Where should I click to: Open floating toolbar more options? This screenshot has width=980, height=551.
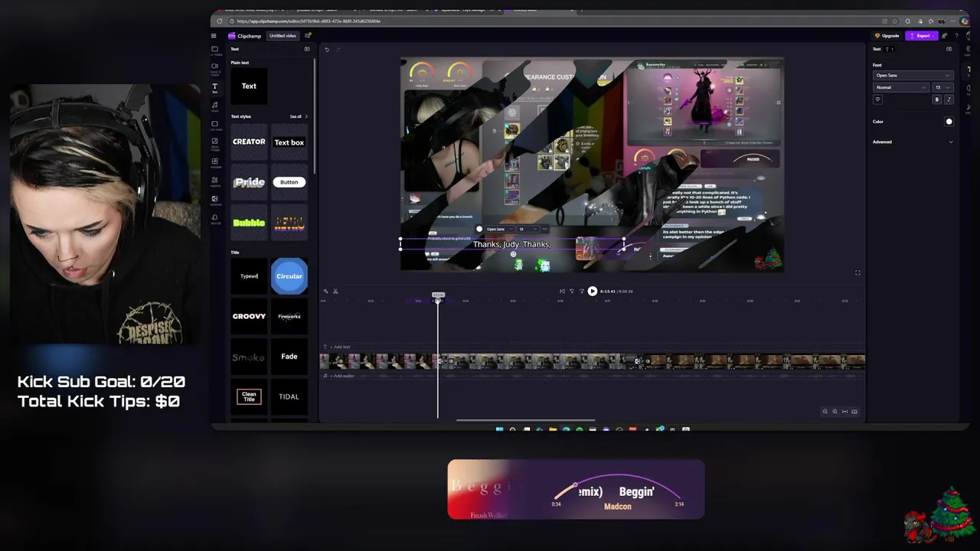tap(544, 229)
